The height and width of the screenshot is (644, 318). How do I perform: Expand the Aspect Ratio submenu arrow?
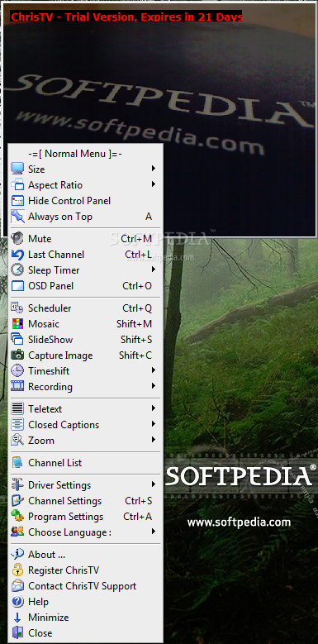click(x=154, y=184)
